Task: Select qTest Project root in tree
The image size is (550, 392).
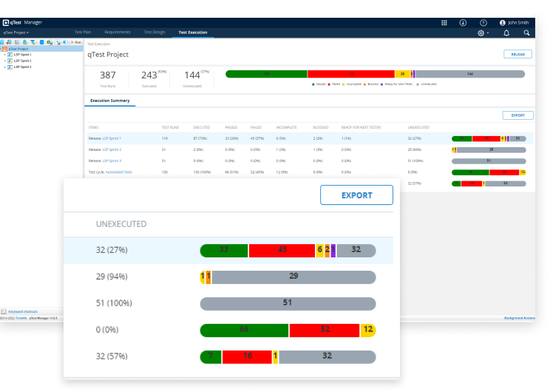Action: click(18, 49)
